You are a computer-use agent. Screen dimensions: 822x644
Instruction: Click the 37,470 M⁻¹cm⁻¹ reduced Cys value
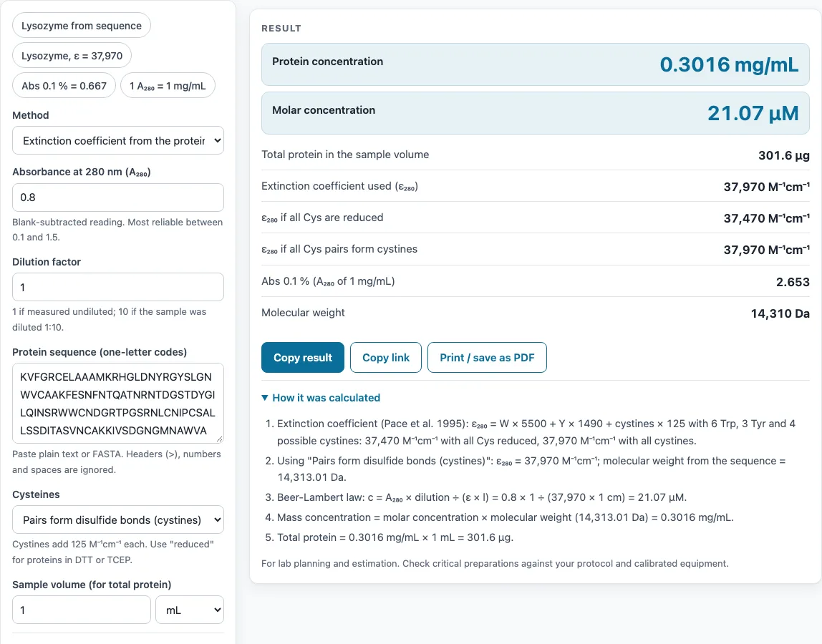click(x=766, y=218)
